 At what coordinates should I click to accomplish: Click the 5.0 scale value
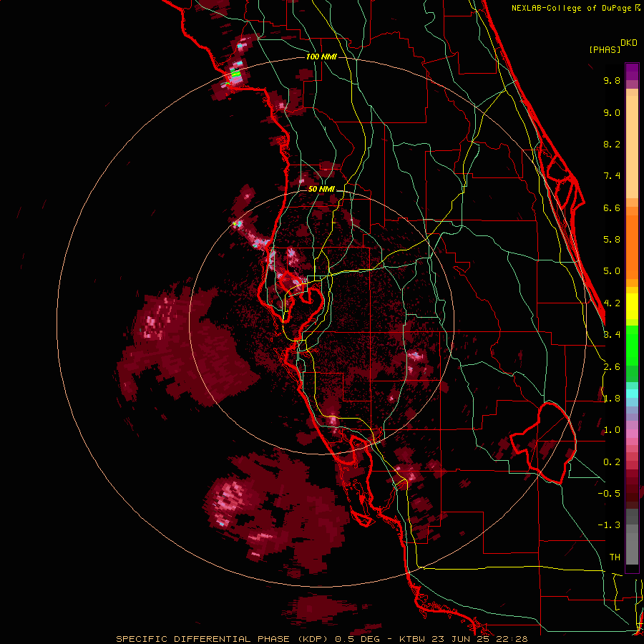[612, 271]
